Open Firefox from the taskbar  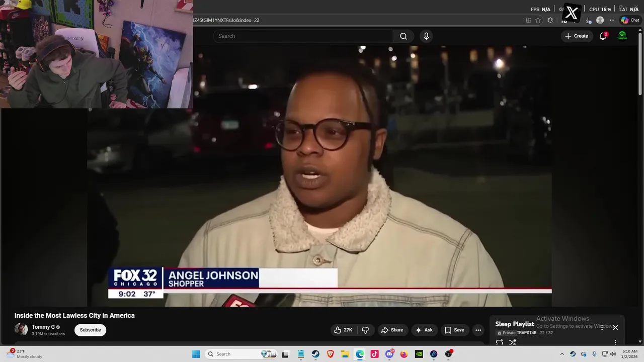coord(404,354)
